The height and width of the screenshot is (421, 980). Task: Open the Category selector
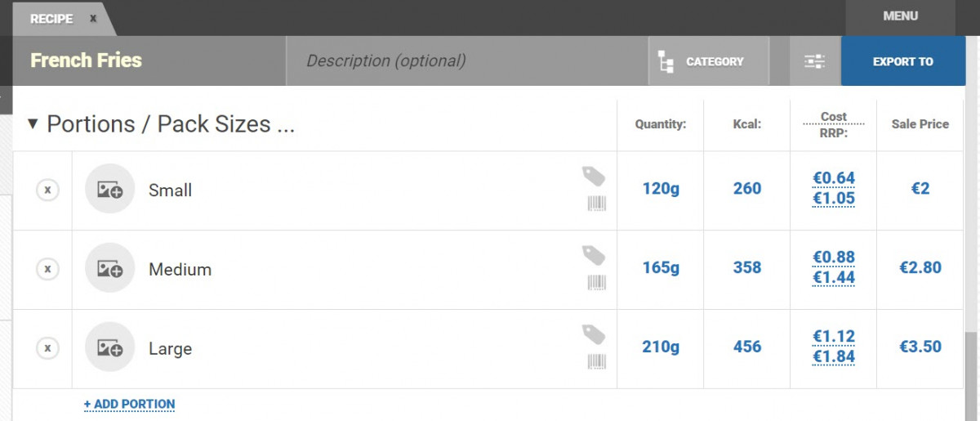[708, 61]
